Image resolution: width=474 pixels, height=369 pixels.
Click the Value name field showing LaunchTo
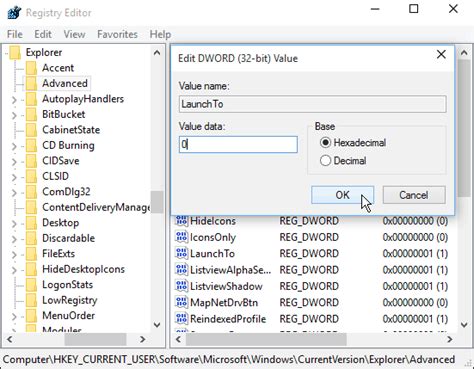(x=312, y=104)
